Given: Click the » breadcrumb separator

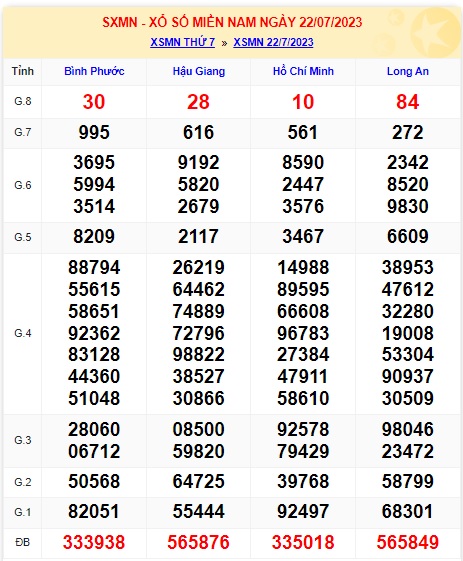Looking at the screenshot, I should [x=224, y=43].
